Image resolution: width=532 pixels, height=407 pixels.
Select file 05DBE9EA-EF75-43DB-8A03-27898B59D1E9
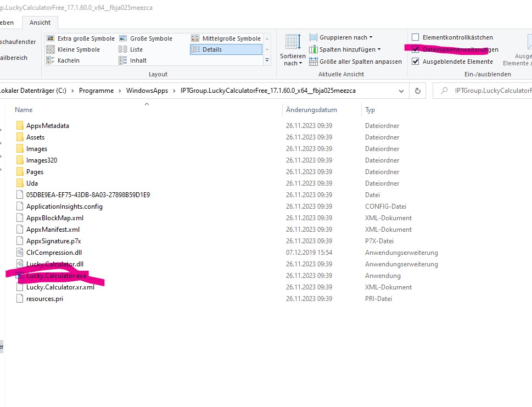tap(88, 195)
